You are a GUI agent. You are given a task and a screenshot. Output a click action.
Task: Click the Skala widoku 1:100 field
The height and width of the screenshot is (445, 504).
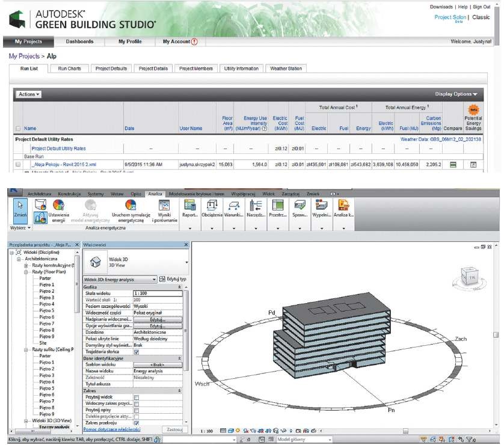(x=158, y=293)
